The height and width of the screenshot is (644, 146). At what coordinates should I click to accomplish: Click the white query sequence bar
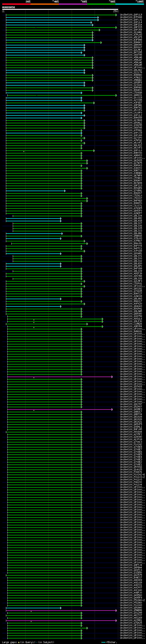60,10
